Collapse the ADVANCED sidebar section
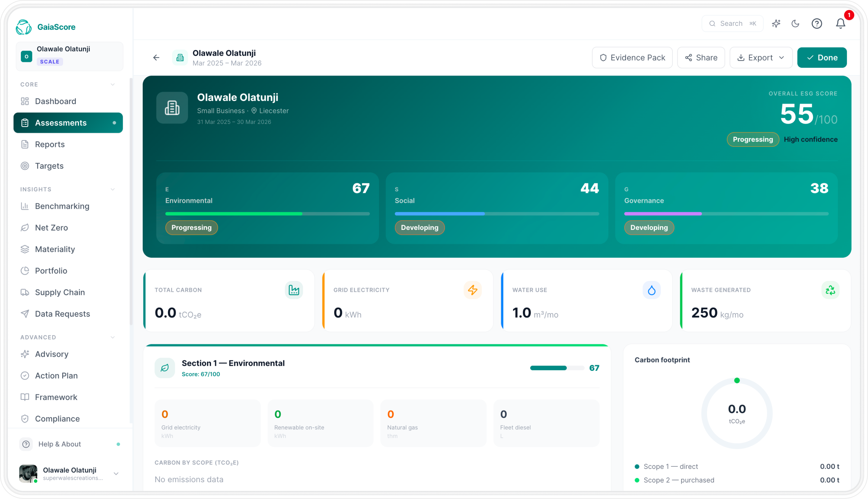This screenshot has height=499, width=868. (113, 337)
